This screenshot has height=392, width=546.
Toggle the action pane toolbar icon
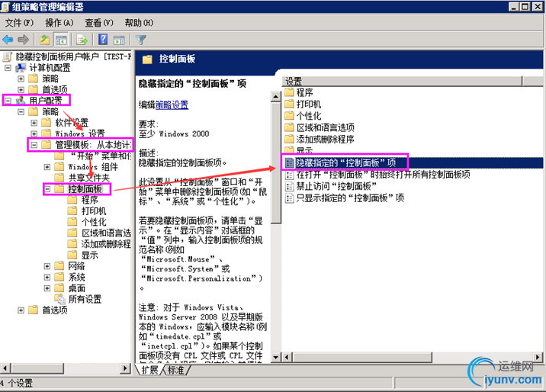pos(119,40)
